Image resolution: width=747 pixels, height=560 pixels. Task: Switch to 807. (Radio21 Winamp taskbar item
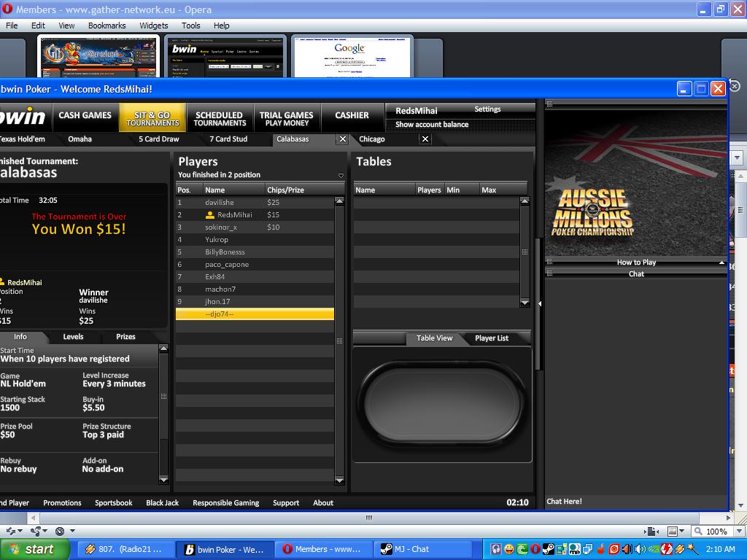coord(125,549)
